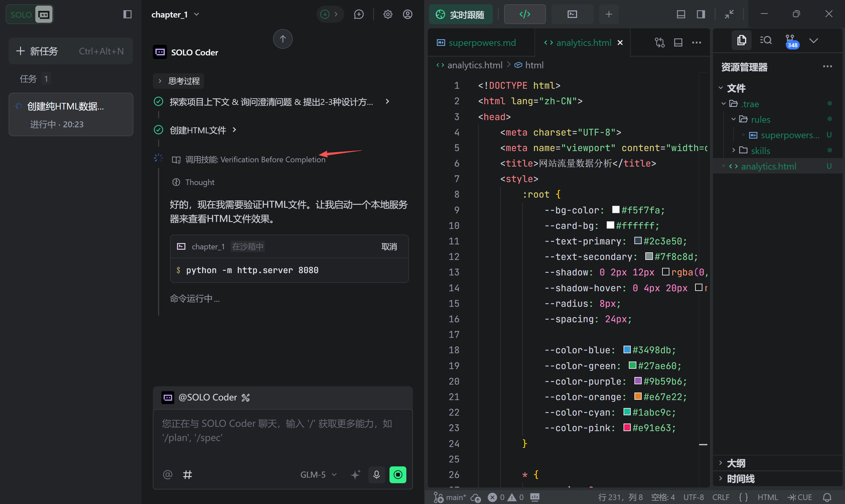This screenshot has height=504, width=845.
Task: Toggle the left sidebar panel icon
Action: click(x=127, y=14)
